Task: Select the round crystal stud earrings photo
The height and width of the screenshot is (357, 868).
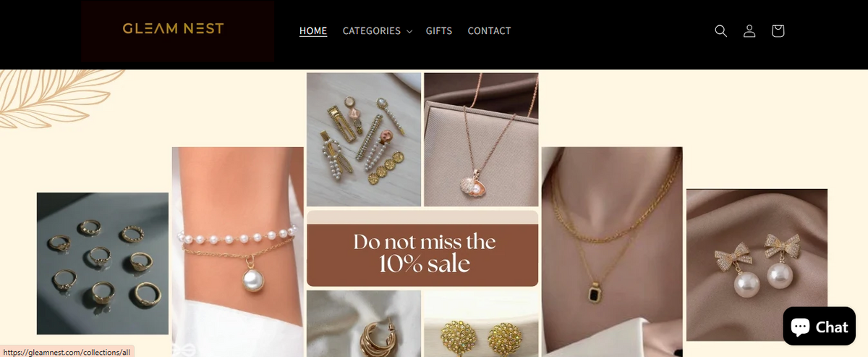Action: pos(481,324)
